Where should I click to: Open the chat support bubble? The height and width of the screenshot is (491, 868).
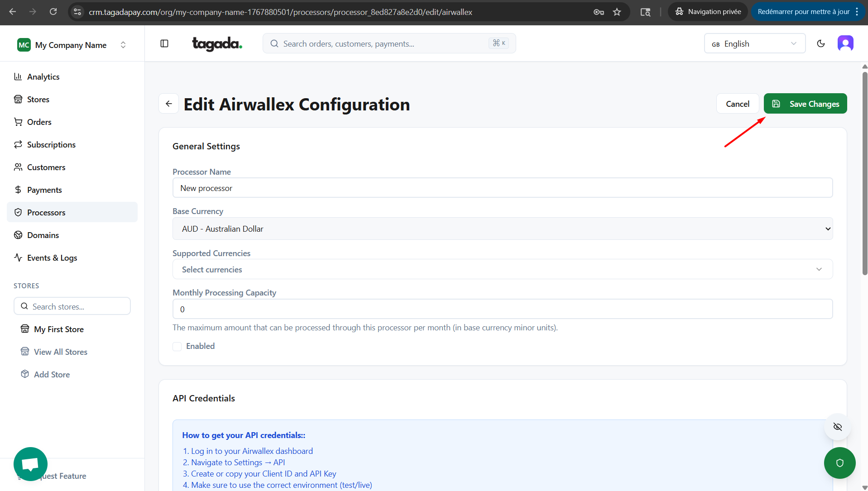point(30,464)
